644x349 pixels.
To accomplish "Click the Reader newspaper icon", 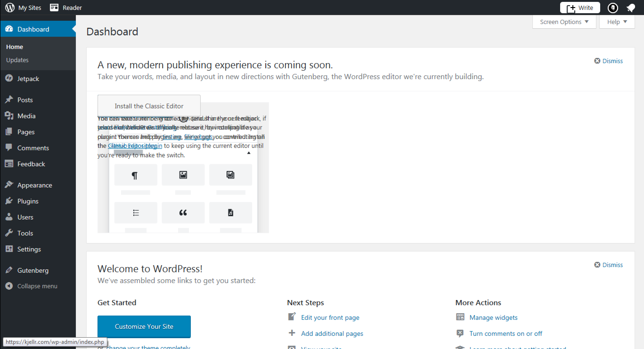I will 54,8.
